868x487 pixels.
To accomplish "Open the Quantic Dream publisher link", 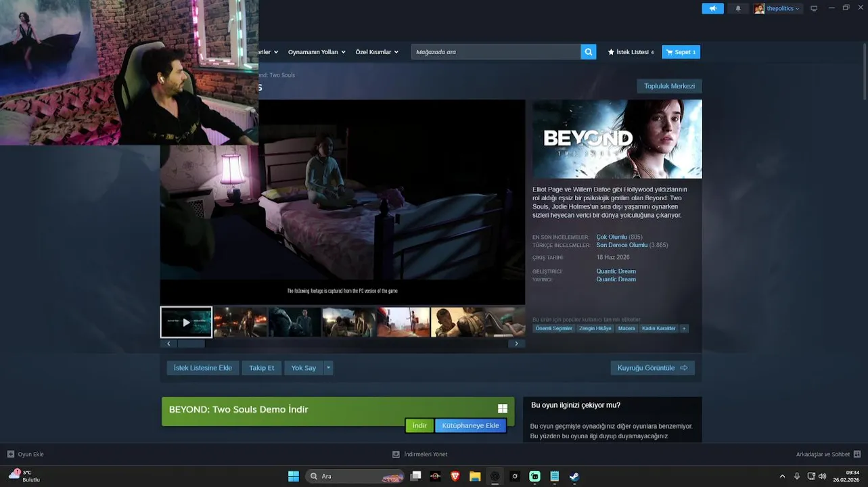I will point(616,279).
